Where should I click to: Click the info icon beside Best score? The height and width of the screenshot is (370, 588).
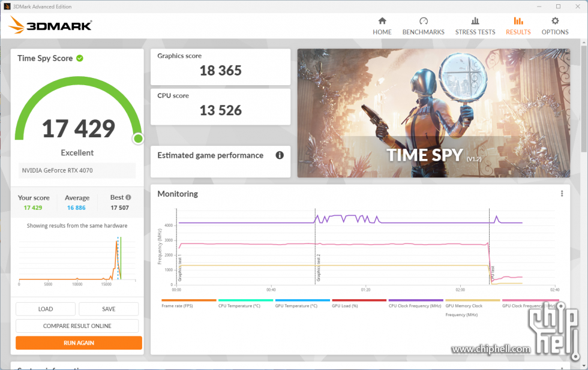[x=128, y=197]
